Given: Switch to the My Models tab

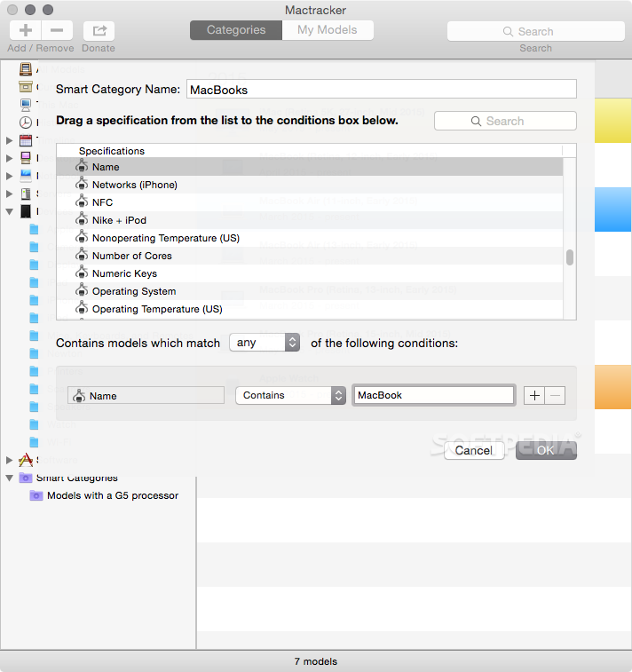Looking at the screenshot, I should (x=328, y=30).
